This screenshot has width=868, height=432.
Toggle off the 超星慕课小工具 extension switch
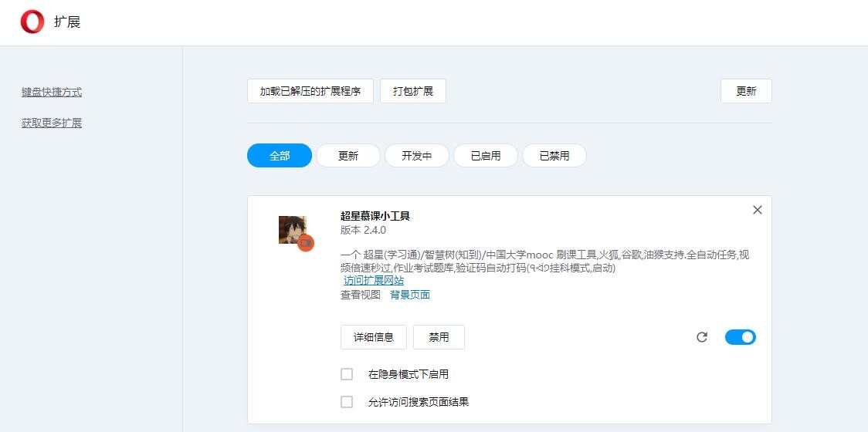tap(740, 337)
